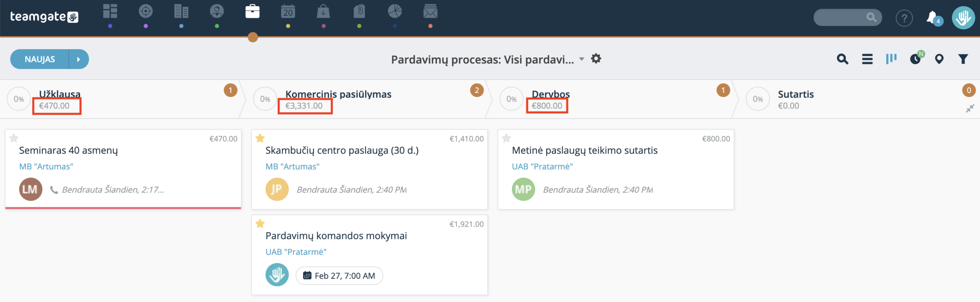This screenshot has width=980, height=302.
Task: Open pipeline settings gear icon
Action: 596,58
